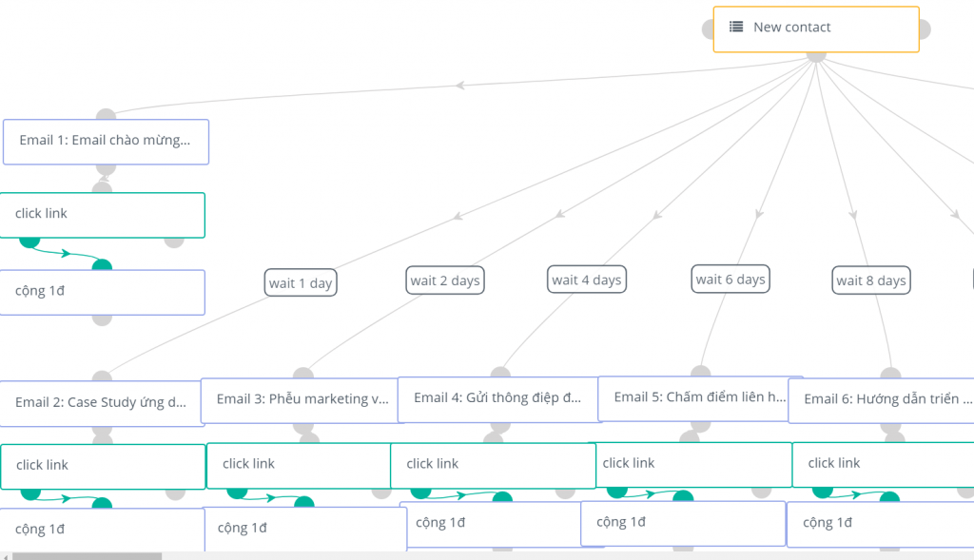Click the left gray anchor of New contact

pyautogui.click(x=709, y=29)
